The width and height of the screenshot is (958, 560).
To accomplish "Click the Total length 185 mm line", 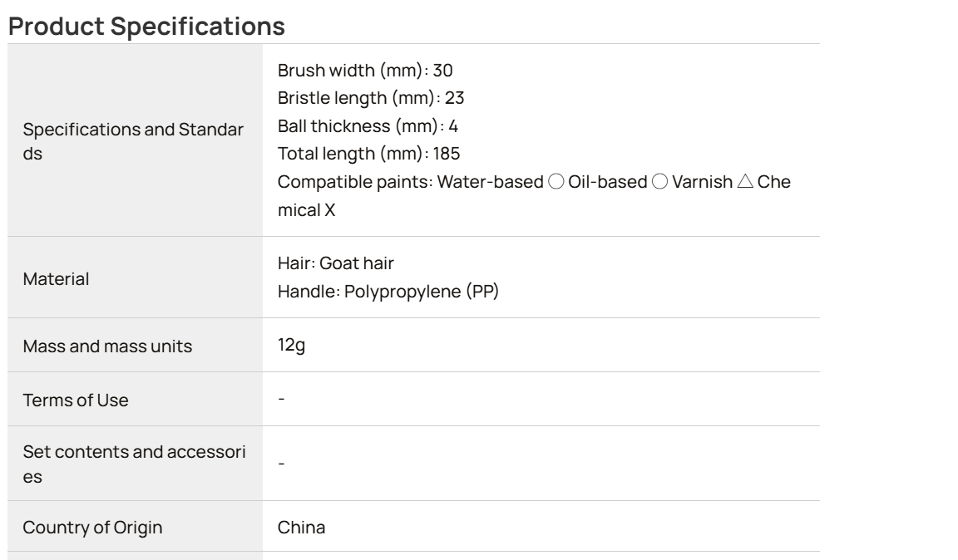I will (x=368, y=153).
